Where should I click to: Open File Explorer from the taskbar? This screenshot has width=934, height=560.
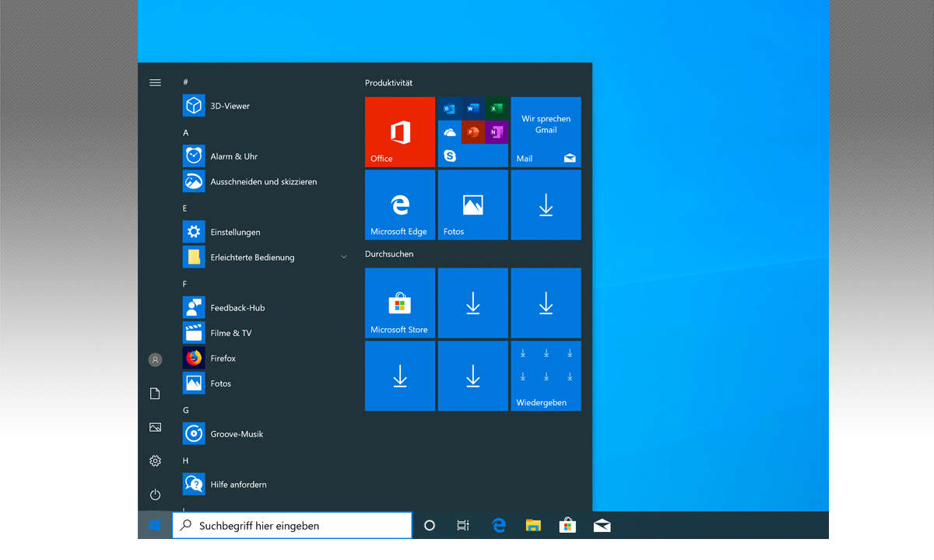pyautogui.click(x=533, y=526)
